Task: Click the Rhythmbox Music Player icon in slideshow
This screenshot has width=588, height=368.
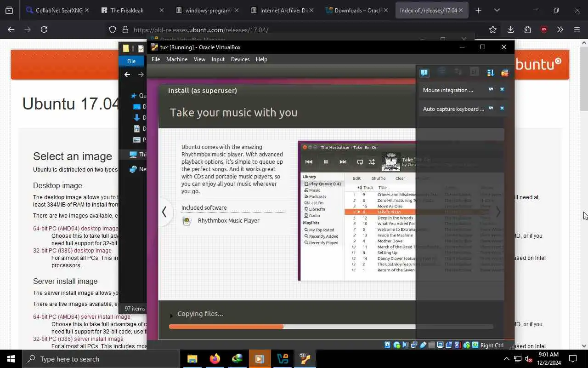Action: [x=187, y=221]
